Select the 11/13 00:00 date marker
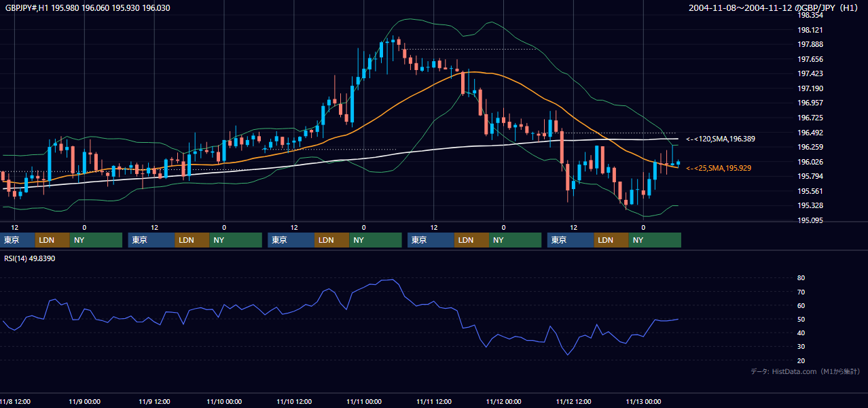The width and height of the screenshot is (868, 408). pyautogui.click(x=644, y=401)
